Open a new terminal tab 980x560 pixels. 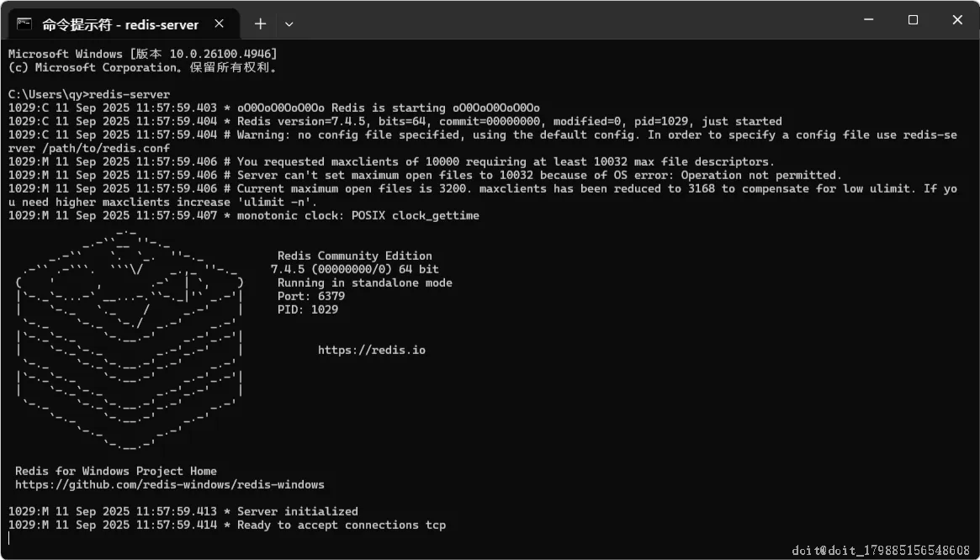point(260,24)
